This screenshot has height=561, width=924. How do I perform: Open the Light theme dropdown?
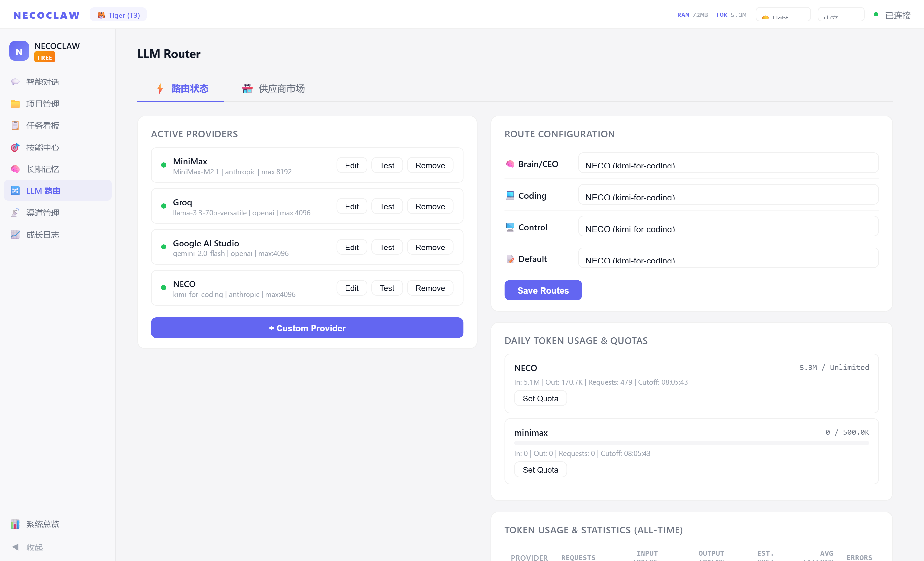783,15
